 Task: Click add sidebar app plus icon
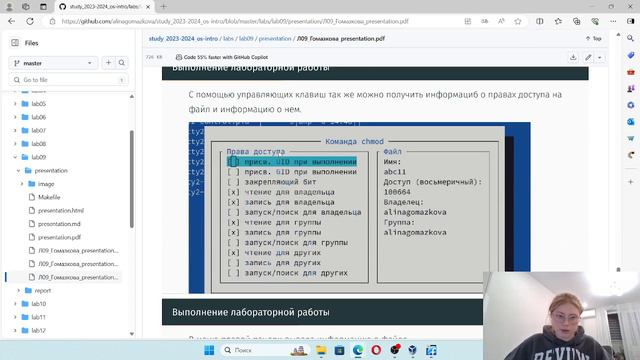tap(631, 182)
